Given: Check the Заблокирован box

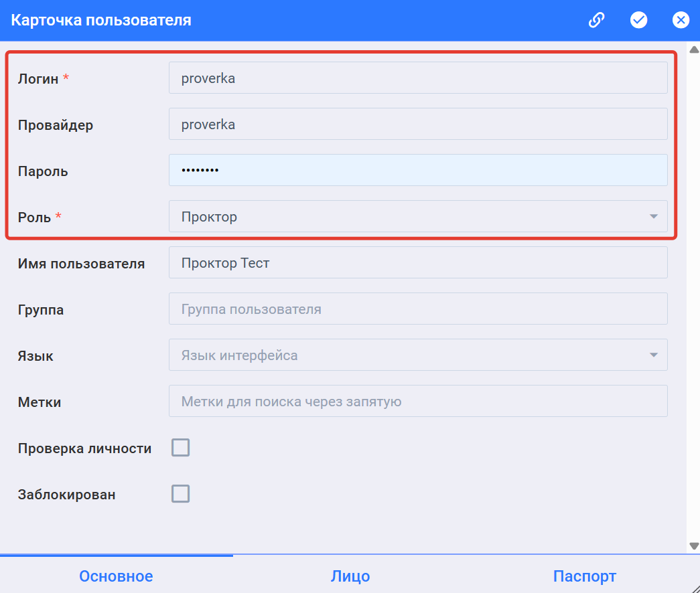Looking at the screenshot, I should pos(180,494).
